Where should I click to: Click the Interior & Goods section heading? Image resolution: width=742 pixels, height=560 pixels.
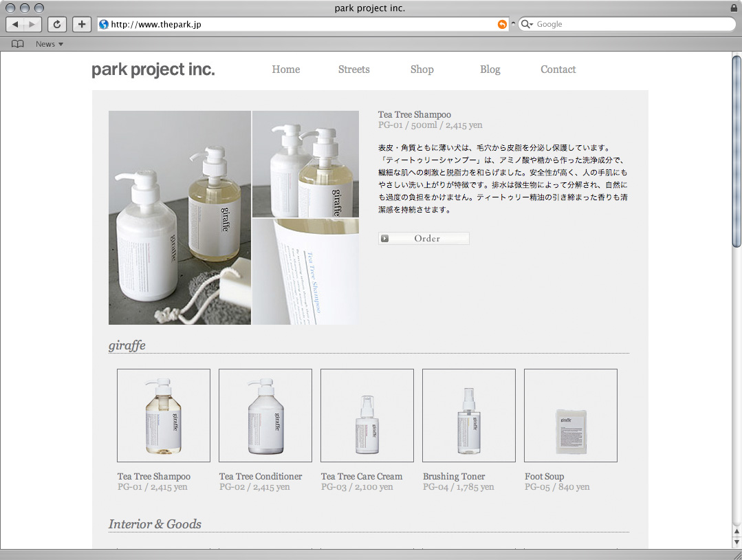pos(155,524)
